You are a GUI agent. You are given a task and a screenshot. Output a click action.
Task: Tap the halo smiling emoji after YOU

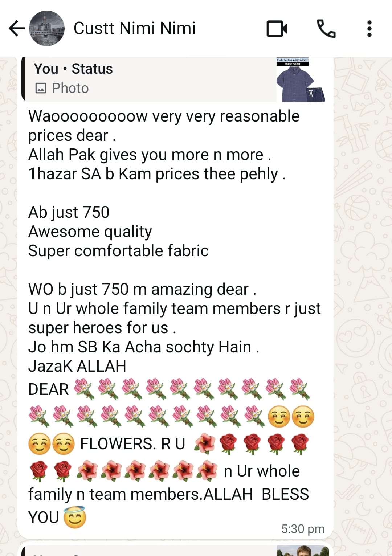pos(75,517)
